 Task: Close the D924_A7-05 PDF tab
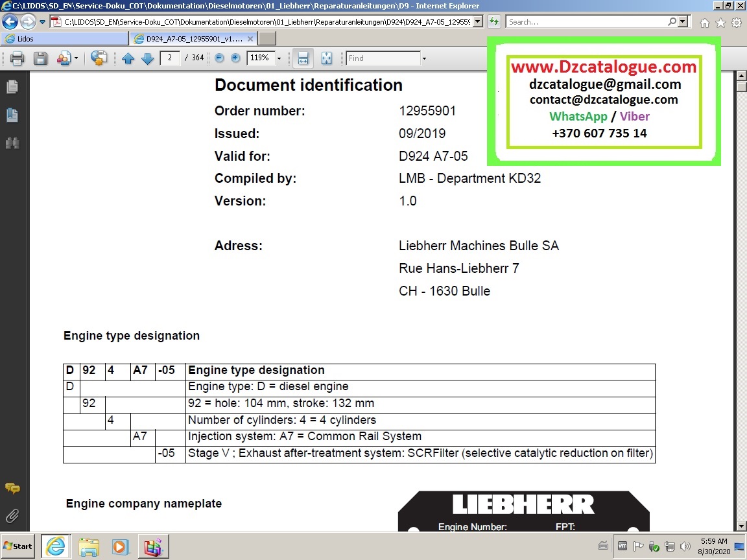(250, 39)
